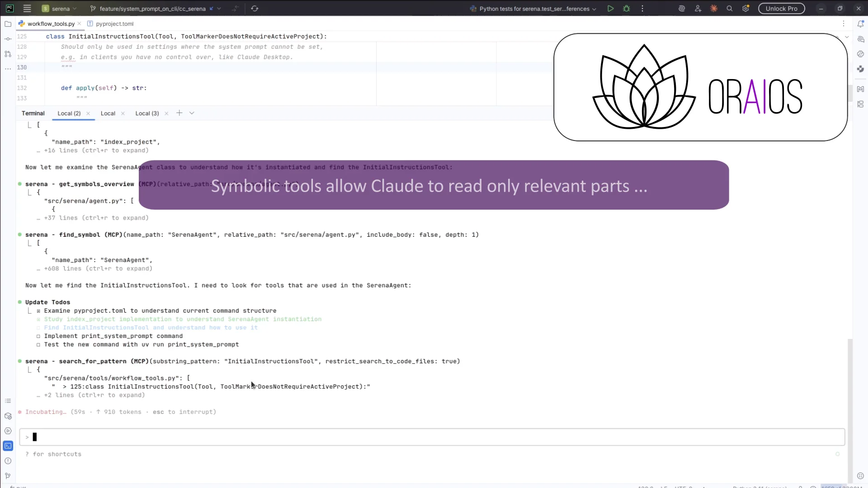Click line number 132 in the gutter
The width and height of the screenshot is (868, 488).
tap(22, 88)
